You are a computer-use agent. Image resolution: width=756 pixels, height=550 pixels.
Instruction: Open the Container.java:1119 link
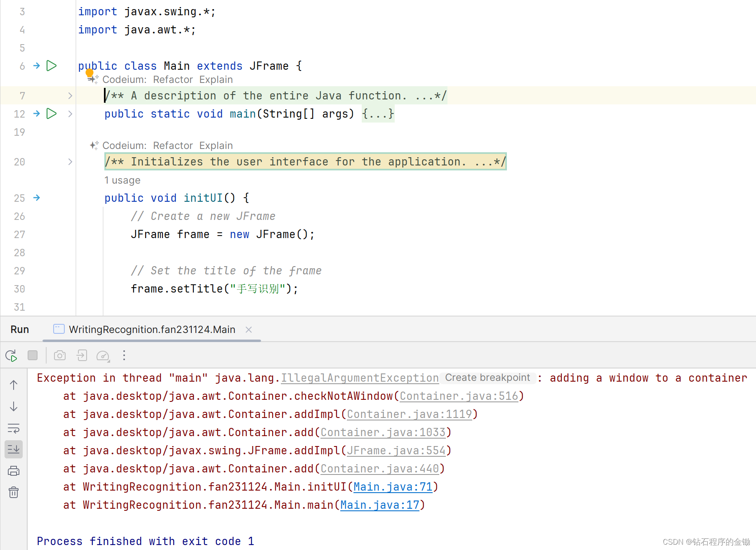click(x=410, y=414)
